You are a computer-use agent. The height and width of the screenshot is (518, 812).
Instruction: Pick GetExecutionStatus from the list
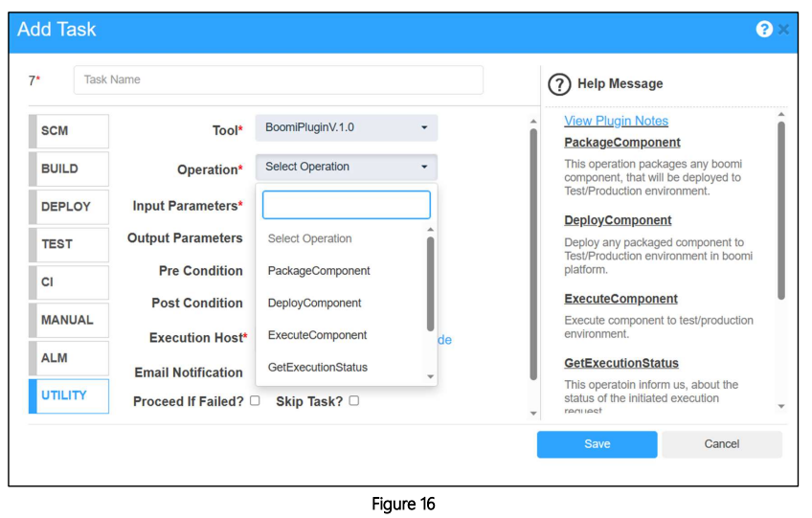coord(318,368)
